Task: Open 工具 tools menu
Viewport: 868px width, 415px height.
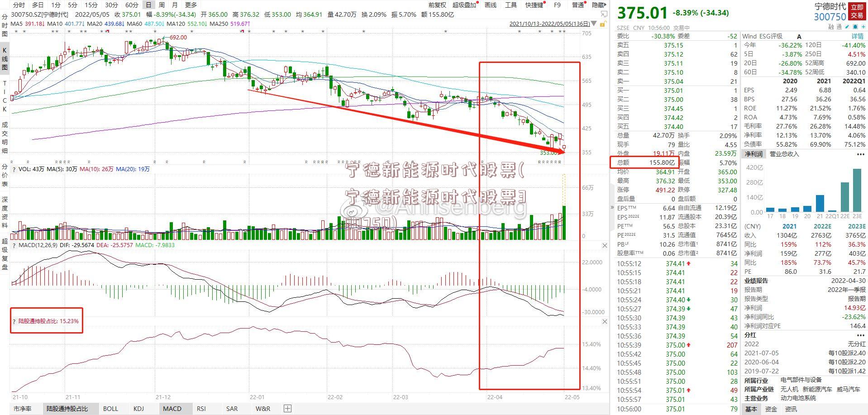Action: 511,5
